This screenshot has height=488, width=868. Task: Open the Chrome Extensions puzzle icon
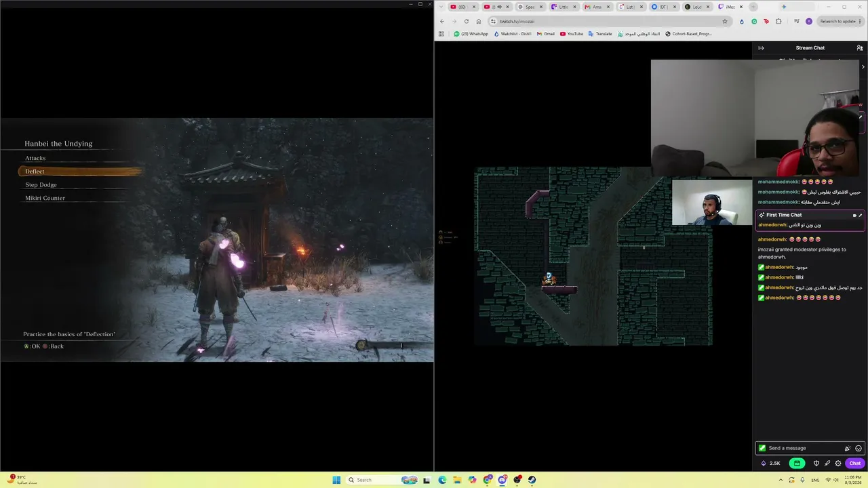click(x=778, y=21)
